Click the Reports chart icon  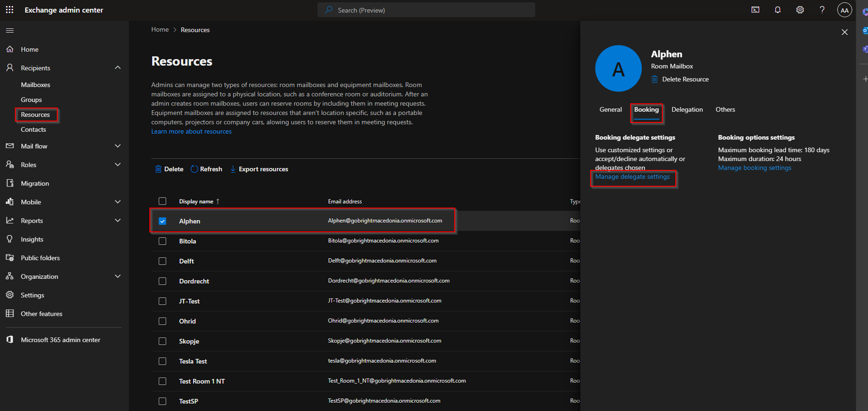[10, 220]
